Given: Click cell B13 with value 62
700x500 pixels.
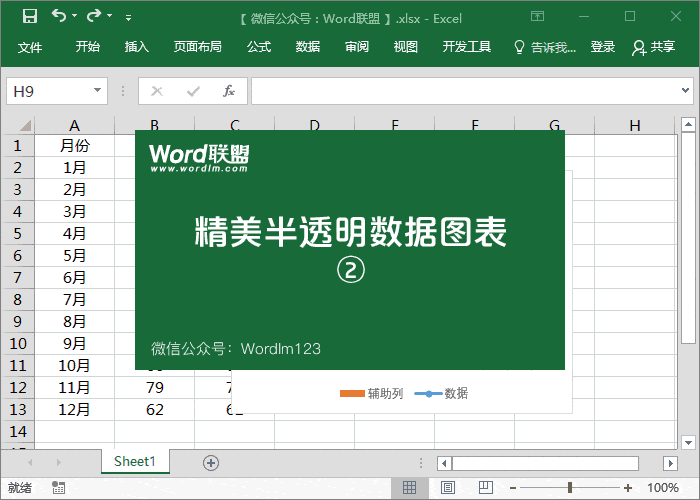Looking at the screenshot, I should [x=154, y=409].
